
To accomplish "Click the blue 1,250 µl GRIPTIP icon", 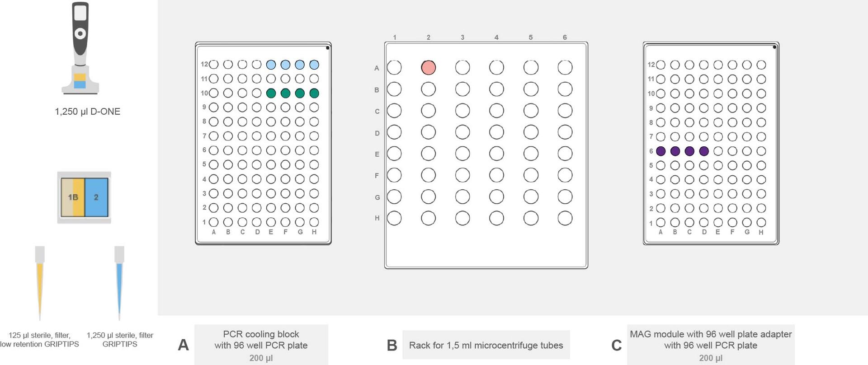I will tap(119, 283).
